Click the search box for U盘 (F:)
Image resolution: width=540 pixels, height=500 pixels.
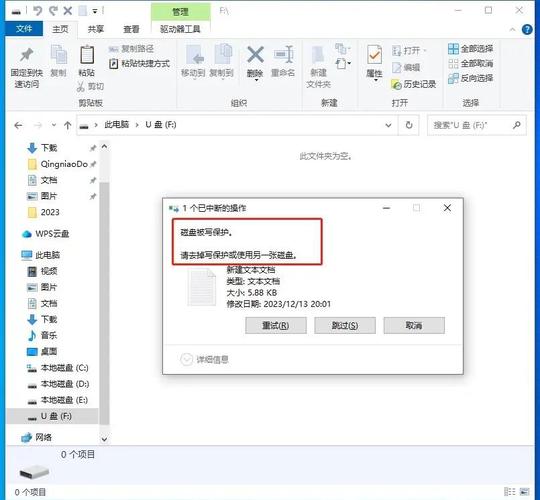point(477,125)
